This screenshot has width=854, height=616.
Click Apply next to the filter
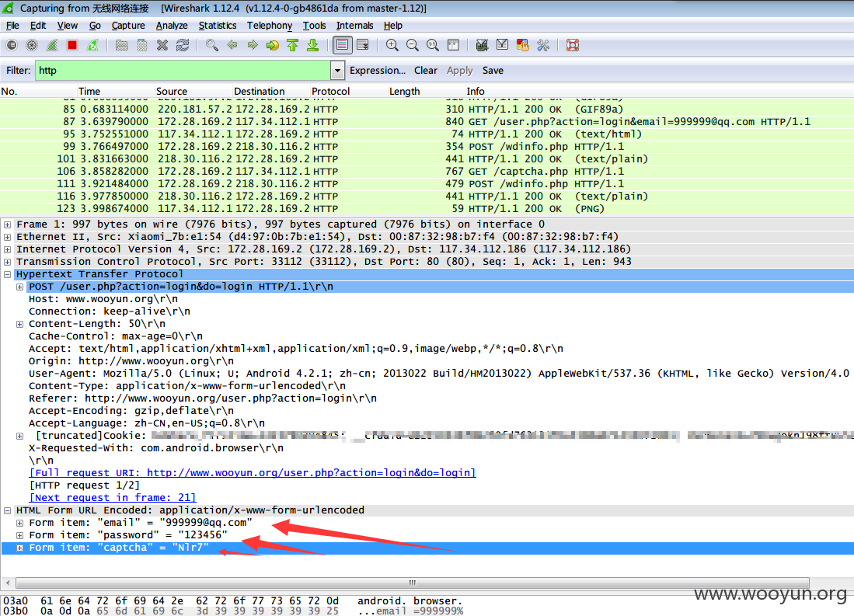point(460,70)
